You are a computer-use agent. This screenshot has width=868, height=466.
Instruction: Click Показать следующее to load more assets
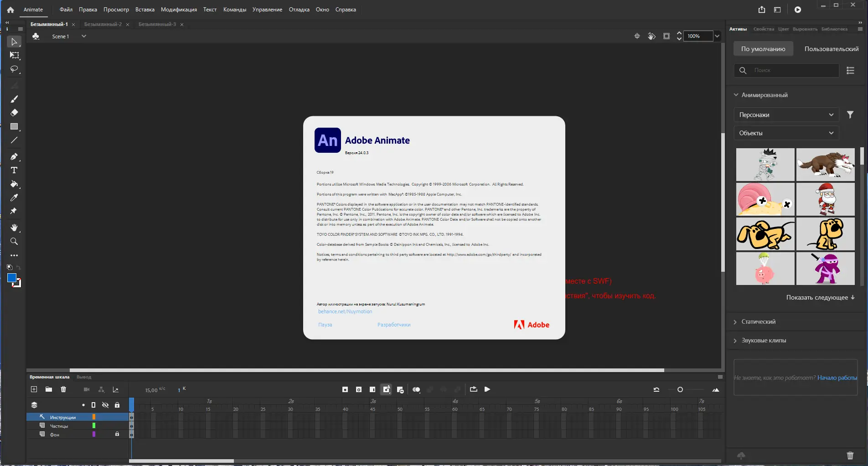pyautogui.click(x=820, y=297)
